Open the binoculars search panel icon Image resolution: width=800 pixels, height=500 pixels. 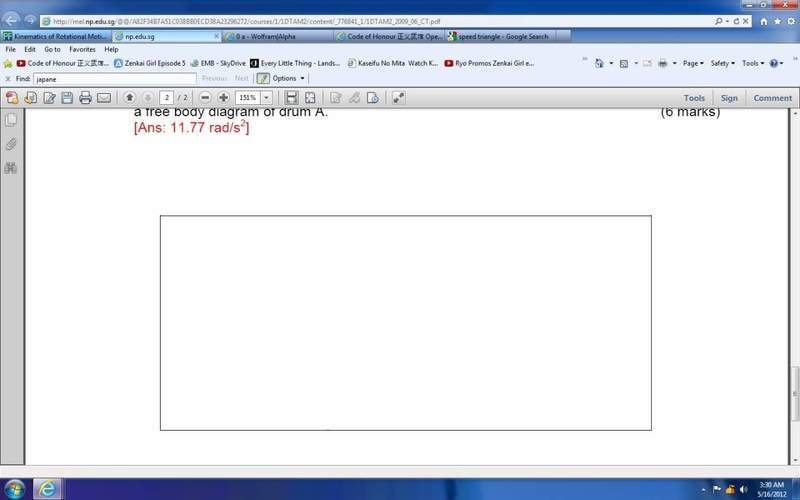(11, 168)
